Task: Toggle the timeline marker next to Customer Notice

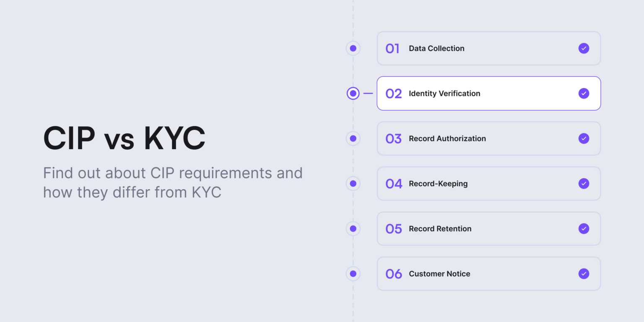Action: click(353, 273)
